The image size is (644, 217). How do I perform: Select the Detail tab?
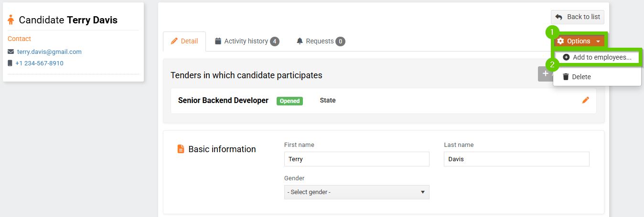pyautogui.click(x=184, y=41)
